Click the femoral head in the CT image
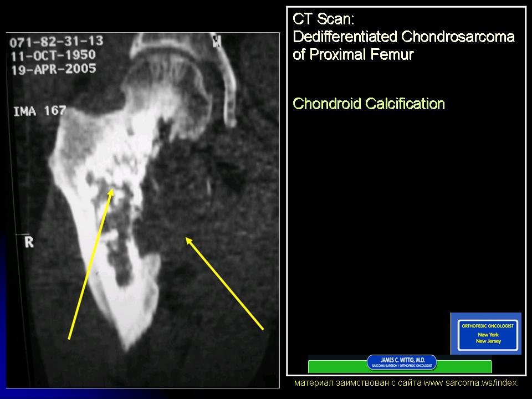This screenshot has height=399, width=532. [x=161, y=83]
